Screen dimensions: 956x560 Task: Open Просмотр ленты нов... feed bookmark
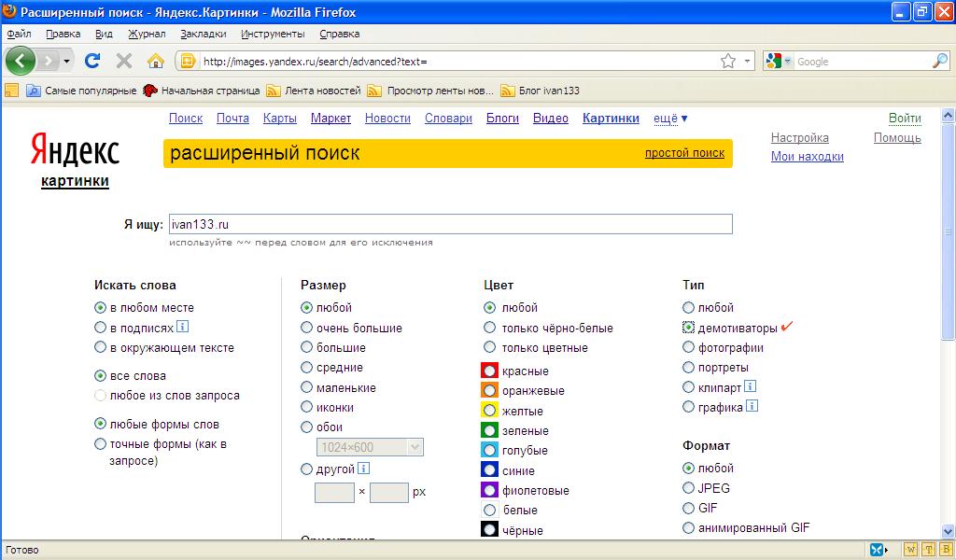tap(430, 91)
